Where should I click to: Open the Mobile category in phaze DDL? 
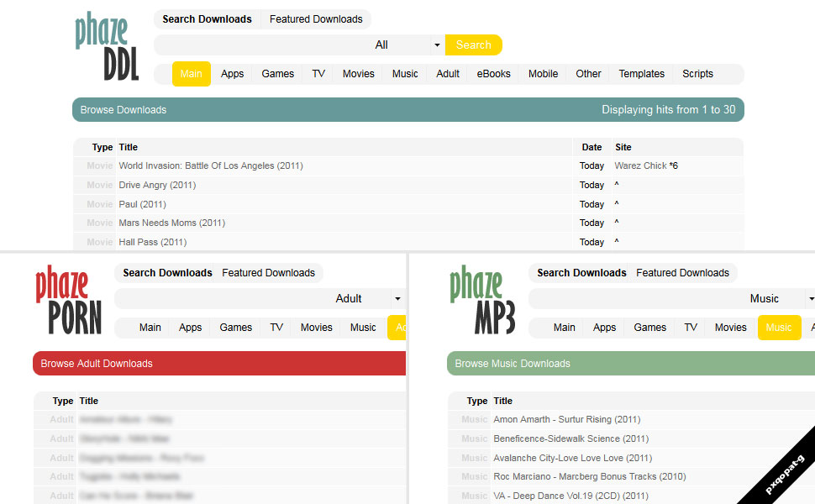[x=543, y=74]
